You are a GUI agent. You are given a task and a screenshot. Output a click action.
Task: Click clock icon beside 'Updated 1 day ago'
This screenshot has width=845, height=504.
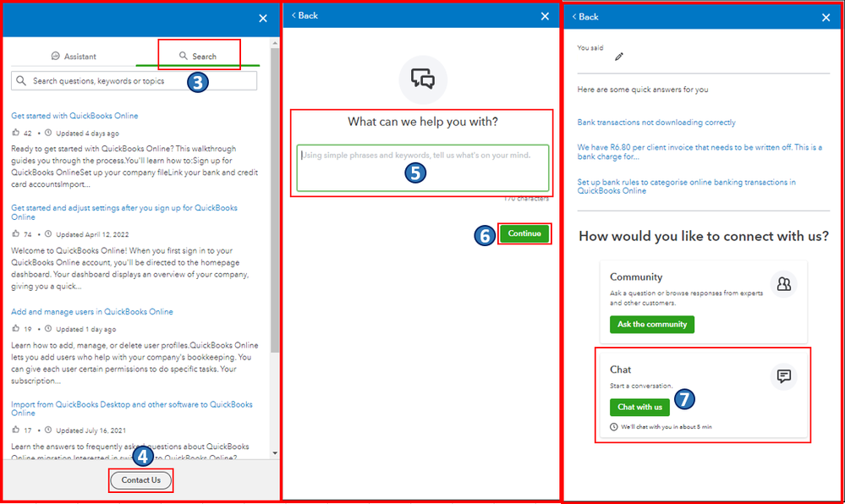(48, 328)
